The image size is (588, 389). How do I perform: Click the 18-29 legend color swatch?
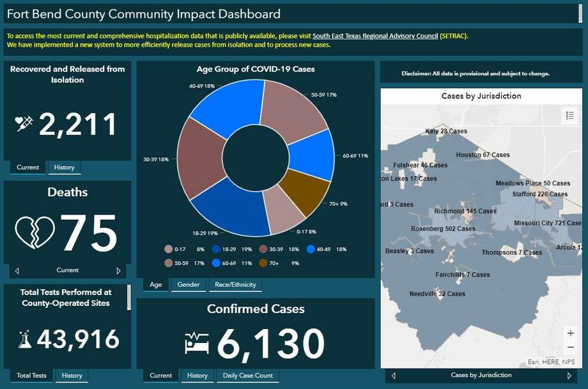[215, 249]
